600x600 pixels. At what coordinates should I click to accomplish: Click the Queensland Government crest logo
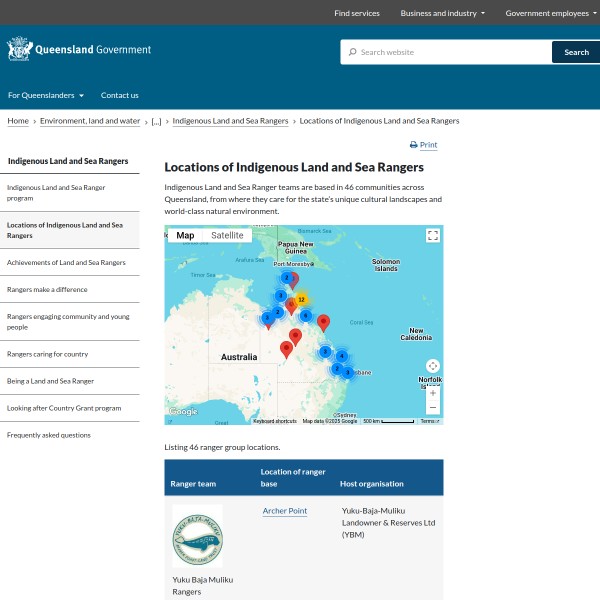pyautogui.click(x=19, y=50)
